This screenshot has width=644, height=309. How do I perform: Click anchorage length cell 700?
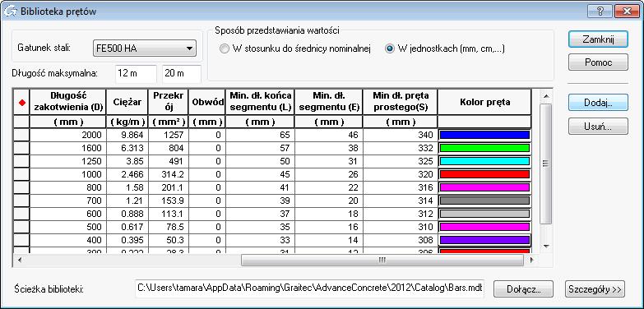point(67,201)
